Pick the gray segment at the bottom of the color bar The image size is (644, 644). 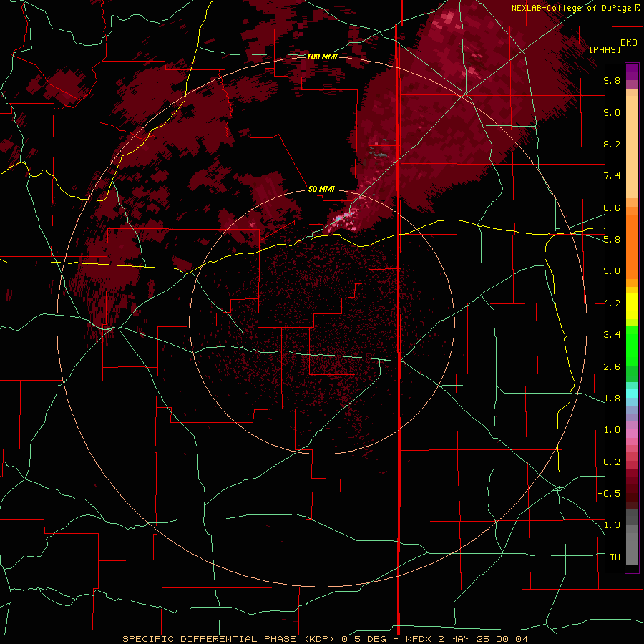pos(632,543)
